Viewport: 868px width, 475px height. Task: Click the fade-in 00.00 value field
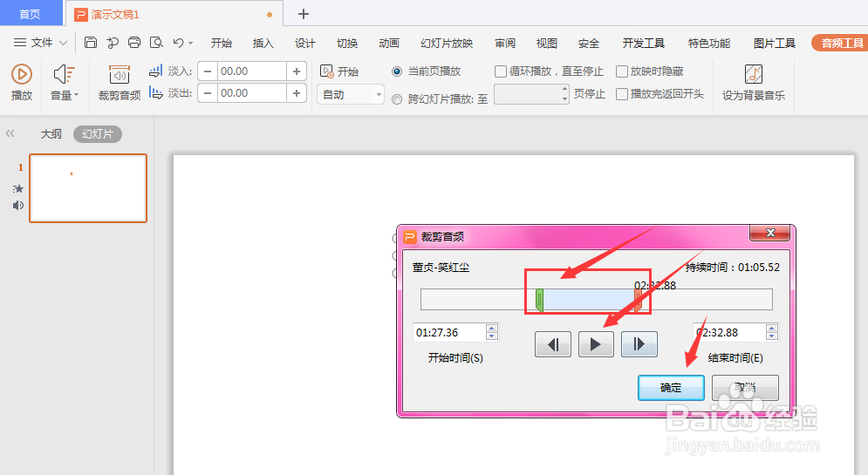pos(252,71)
